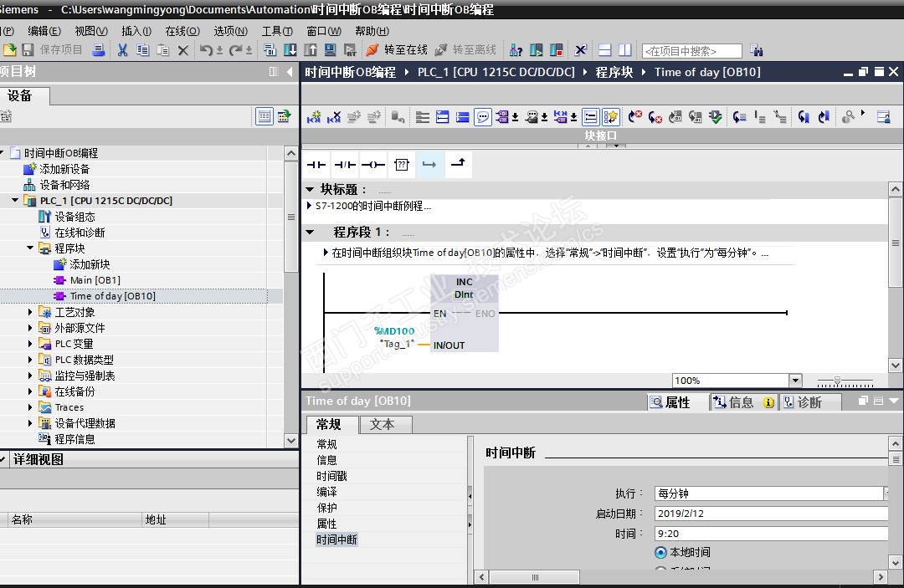Switch to the 信息 tab

point(742,402)
